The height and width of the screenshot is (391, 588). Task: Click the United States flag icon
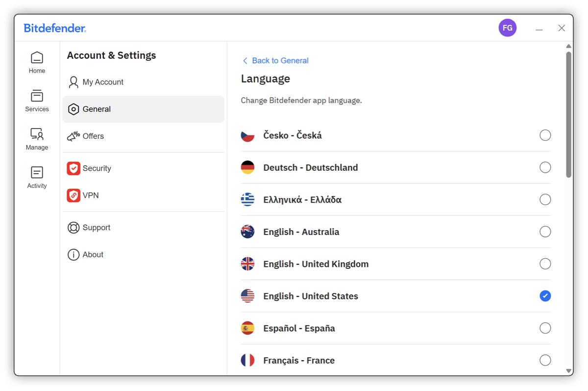coord(247,296)
